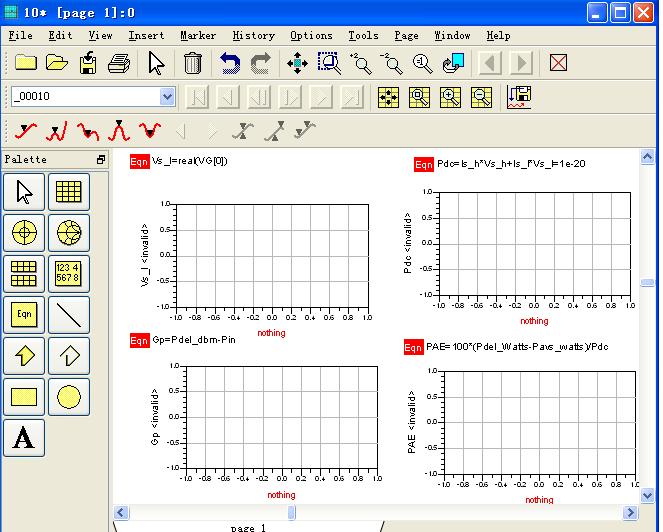This screenshot has height=532, width=663.
Task: Undo the last action with the blue arrow
Action: [230, 63]
